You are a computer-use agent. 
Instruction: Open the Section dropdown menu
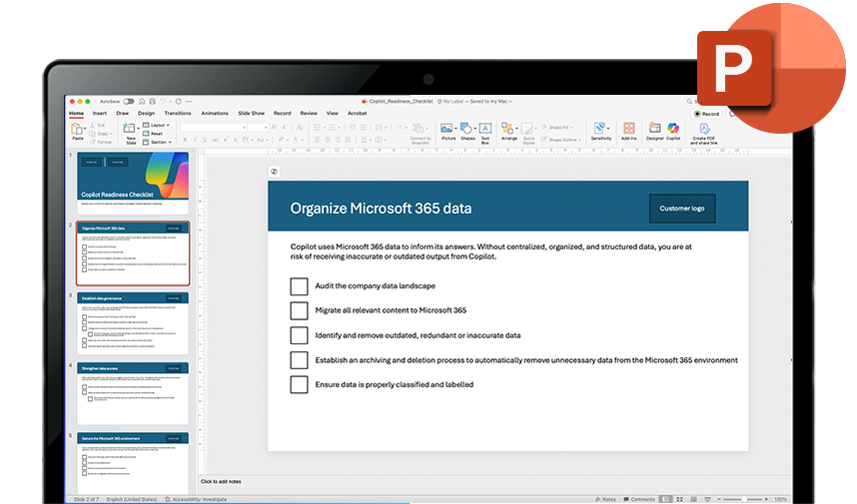[x=159, y=142]
